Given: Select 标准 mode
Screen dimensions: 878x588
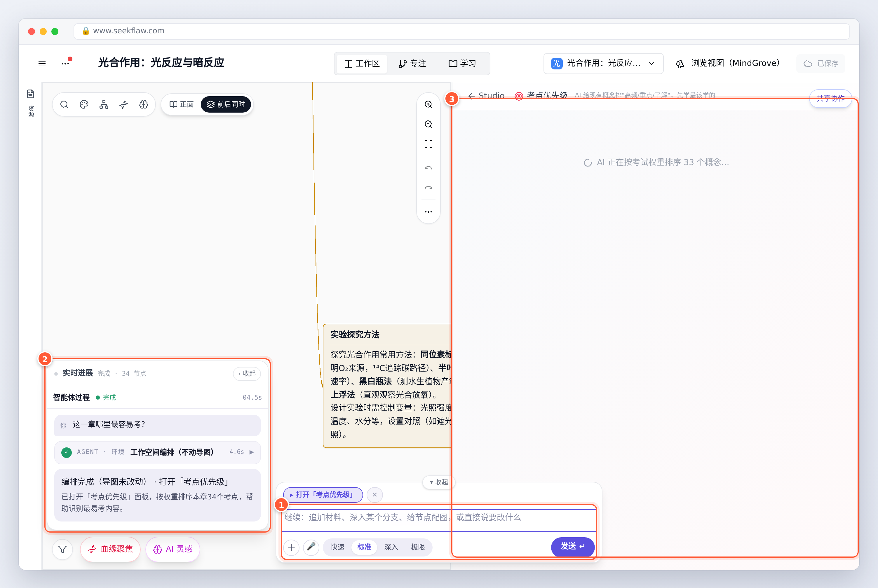Looking at the screenshot, I should (364, 547).
